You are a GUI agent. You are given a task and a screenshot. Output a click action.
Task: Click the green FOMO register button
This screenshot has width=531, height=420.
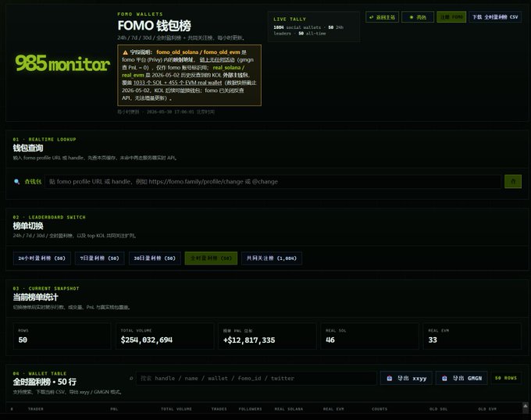coord(451,17)
